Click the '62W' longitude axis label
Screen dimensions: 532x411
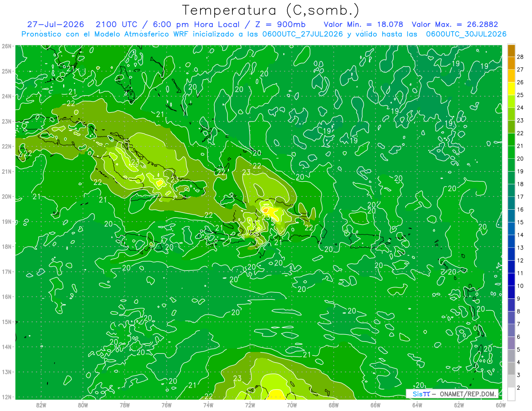(x=459, y=405)
